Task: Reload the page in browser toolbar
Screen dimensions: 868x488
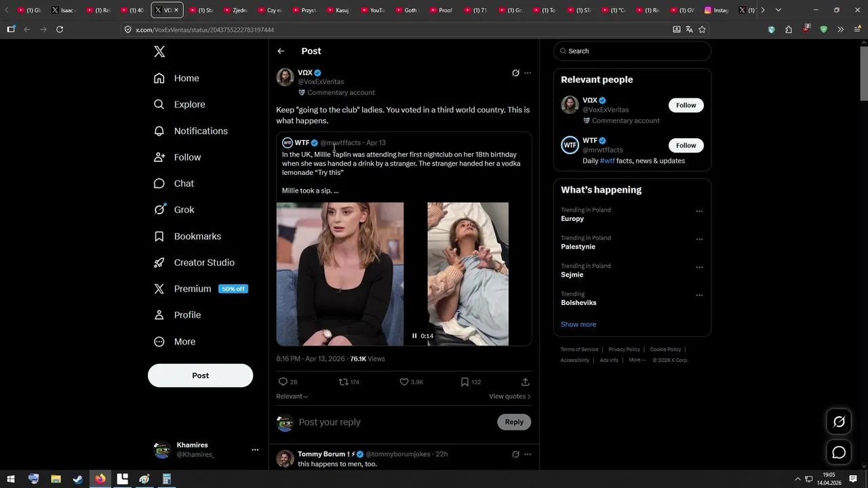Action: [x=60, y=29]
